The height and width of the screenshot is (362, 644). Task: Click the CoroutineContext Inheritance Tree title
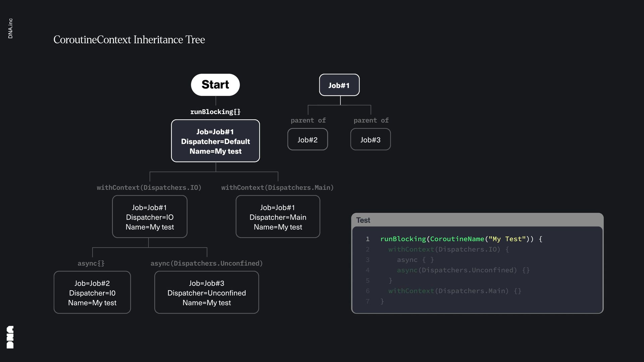tap(129, 40)
